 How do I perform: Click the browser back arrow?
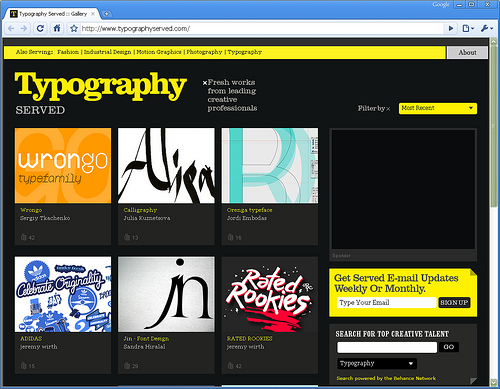pyautogui.click(x=11, y=29)
